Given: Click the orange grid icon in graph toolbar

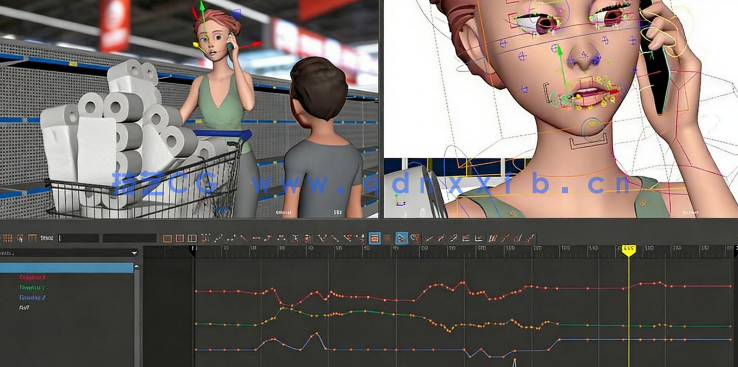Looking at the screenshot, I should point(8,238).
